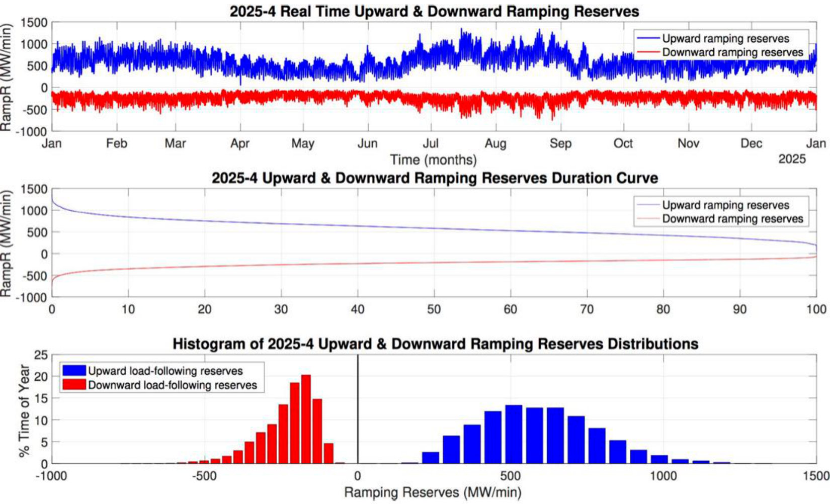Click the "1000" tick on the histogram x-axis
The image size is (830, 504).
point(663,476)
